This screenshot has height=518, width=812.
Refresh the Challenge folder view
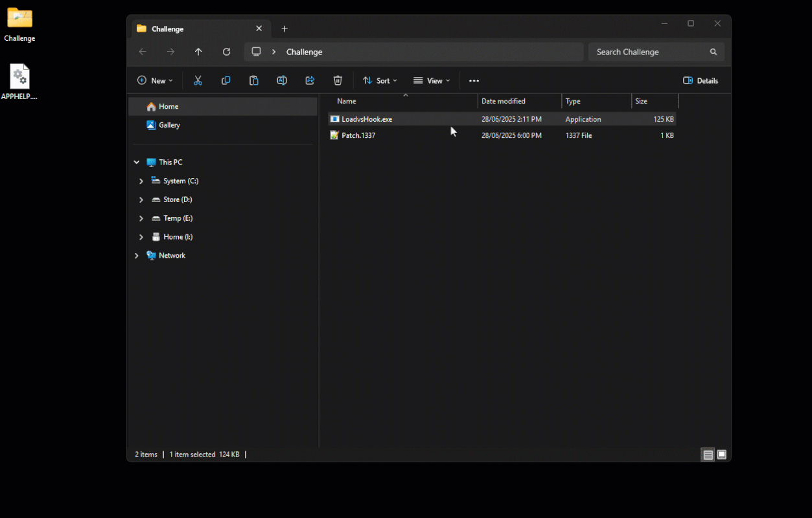[226, 52]
